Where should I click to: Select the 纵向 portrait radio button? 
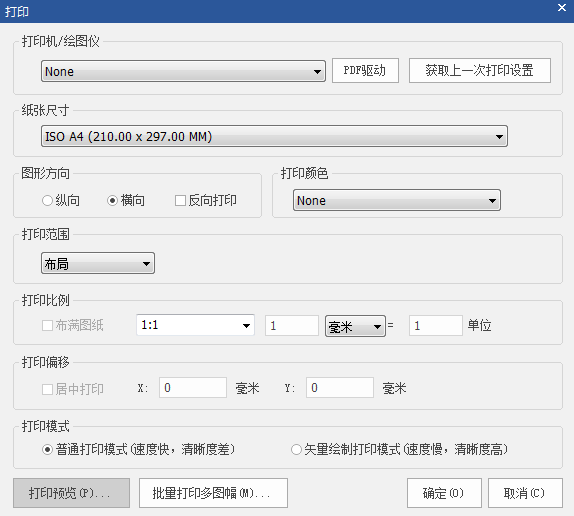coord(47,201)
